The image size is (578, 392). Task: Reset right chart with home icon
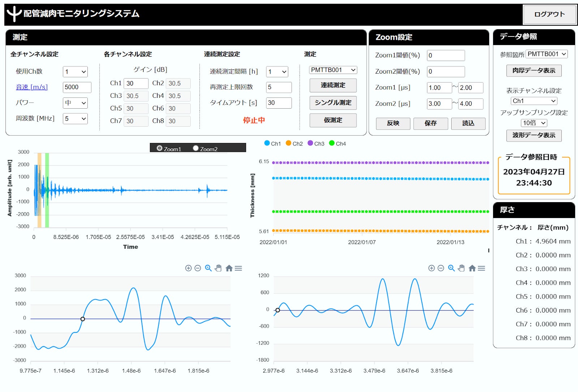point(472,268)
